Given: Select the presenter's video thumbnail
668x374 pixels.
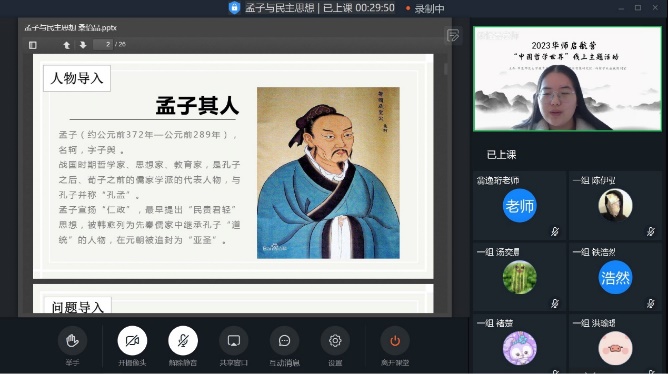Looking at the screenshot, I should point(567,78).
